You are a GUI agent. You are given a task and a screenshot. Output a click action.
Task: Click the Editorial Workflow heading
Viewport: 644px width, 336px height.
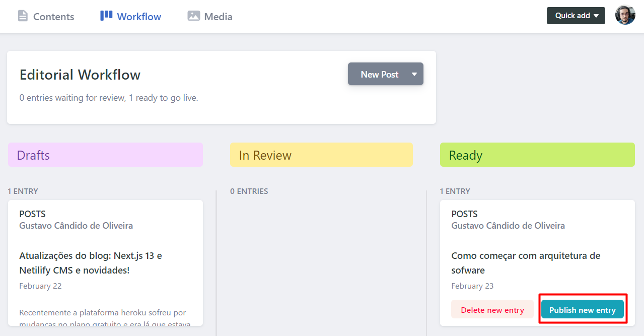click(80, 75)
